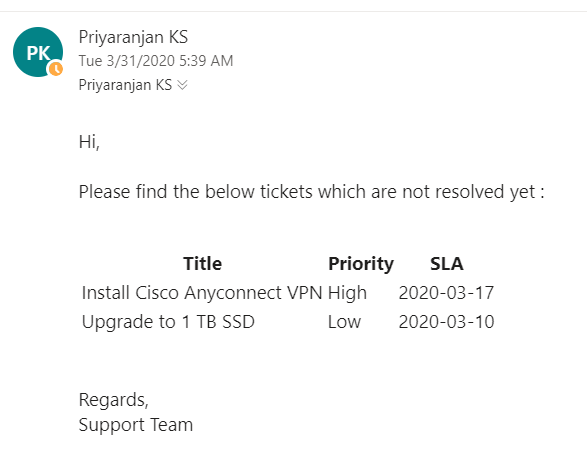The width and height of the screenshot is (587, 462).
Task: Open sender name Priyaranjan KS contact card
Action: click(133, 37)
